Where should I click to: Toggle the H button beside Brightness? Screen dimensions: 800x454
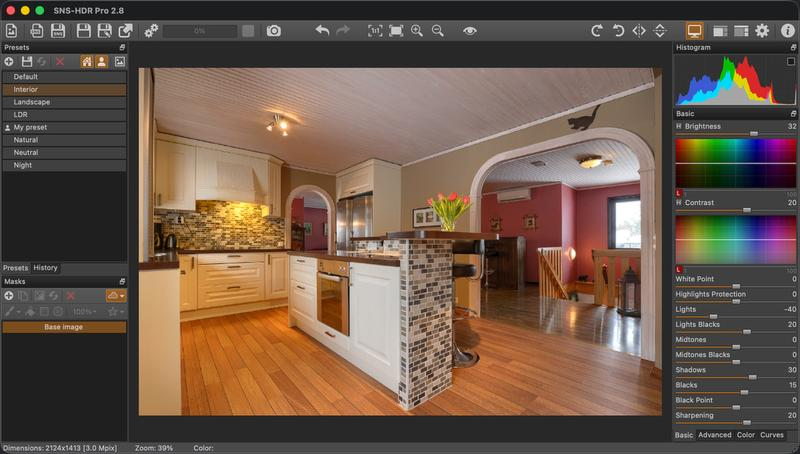(x=679, y=126)
